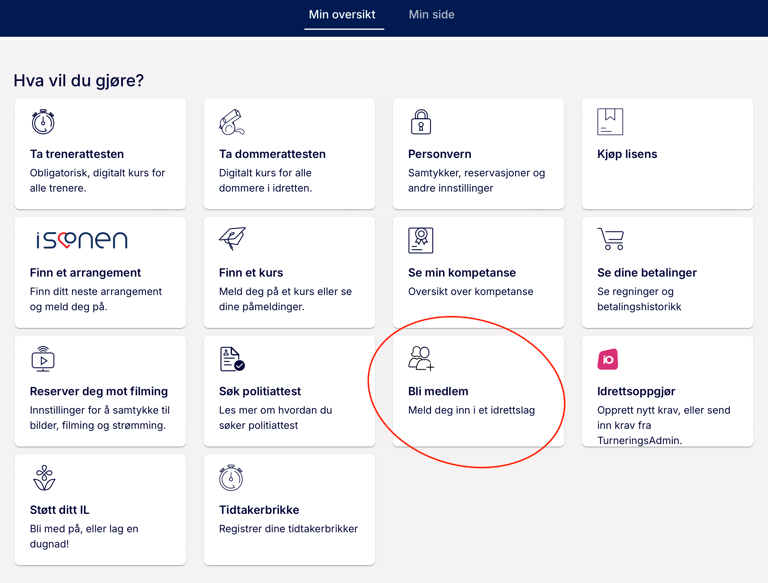Open Reserver deg mot filming heading
The height and width of the screenshot is (583, 768).
click(x=99, y=391)
